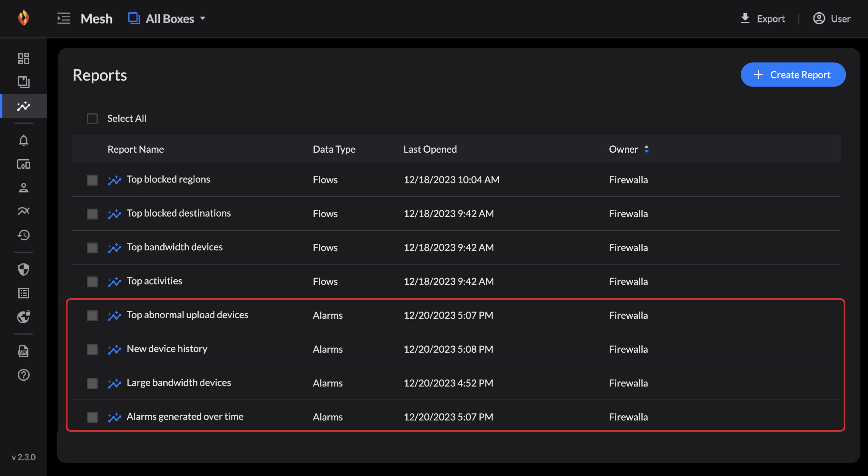Click the All Boxes stacked squares icon
Image resolution: width=868 pixels, height=476 pixels.
[134, 18]
